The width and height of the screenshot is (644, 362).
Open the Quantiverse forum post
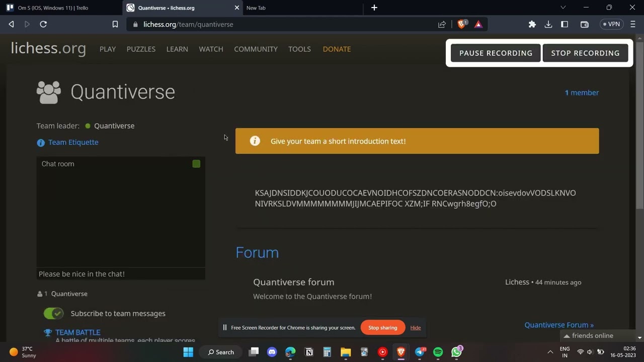tap(294, 282)
